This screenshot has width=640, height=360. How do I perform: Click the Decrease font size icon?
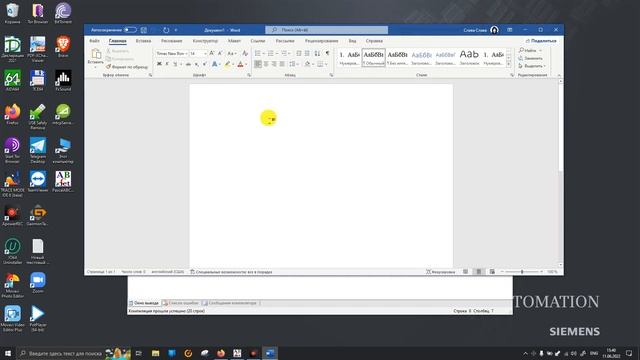220,53
